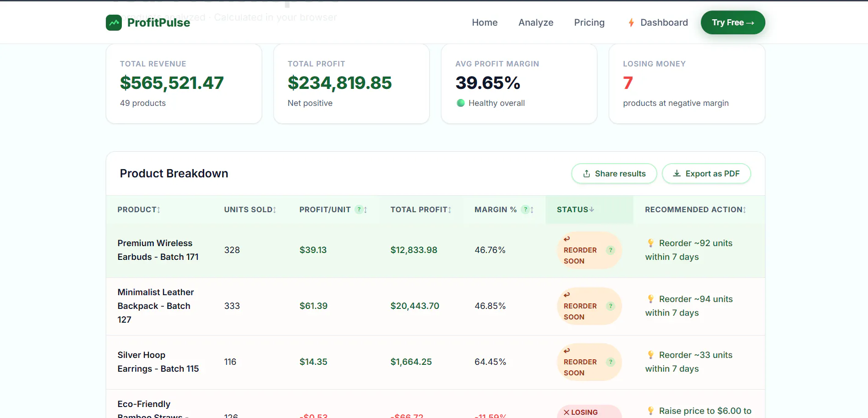Click the Product Breakdown heading
Image resolution: width=868 pixels, height=418 pixels.
coord(174,173)
